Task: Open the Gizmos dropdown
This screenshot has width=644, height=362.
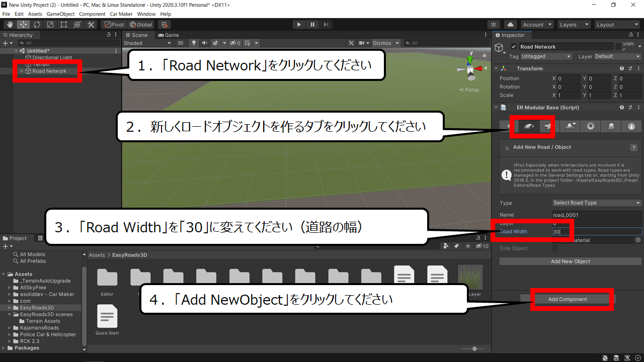Action: tap(386, 43)
